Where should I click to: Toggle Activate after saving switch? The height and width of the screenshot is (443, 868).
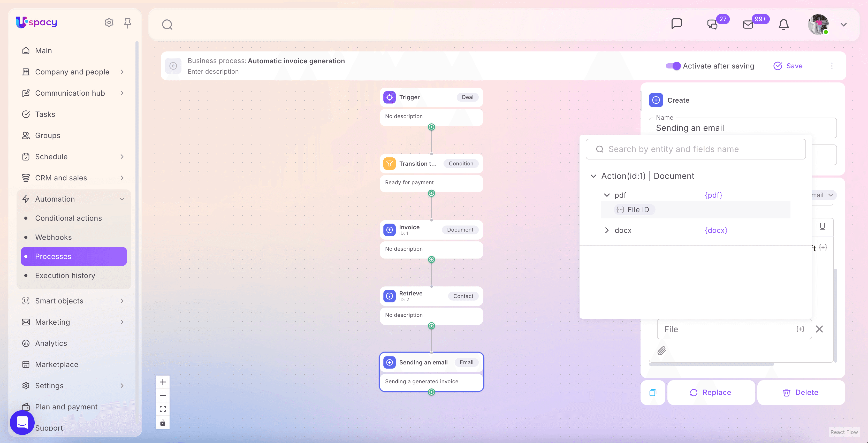coord(673,66)
